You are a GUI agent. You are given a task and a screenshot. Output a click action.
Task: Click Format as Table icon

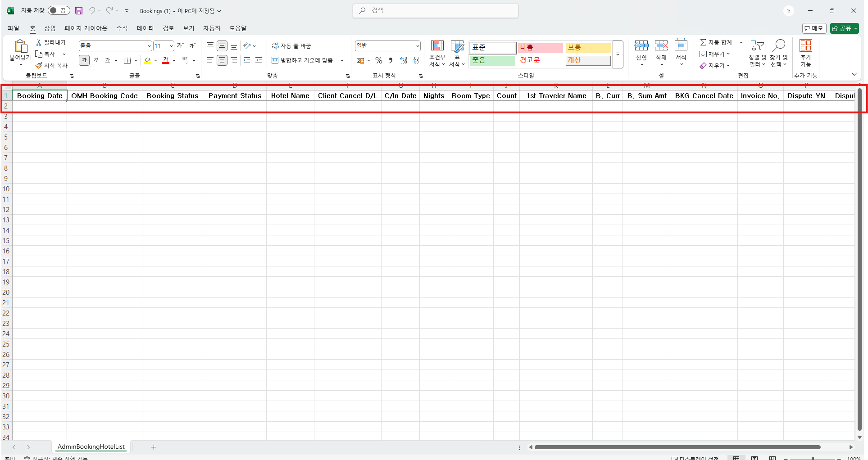pos(457,46)
